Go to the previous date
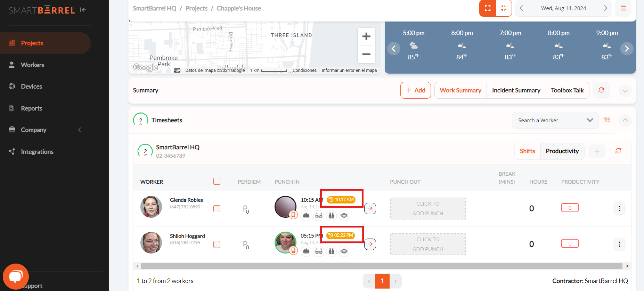 521,8
